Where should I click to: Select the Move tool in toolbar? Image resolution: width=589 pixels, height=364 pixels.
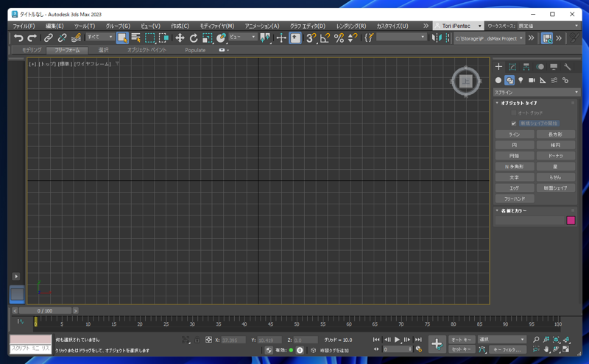pos(180,38)
